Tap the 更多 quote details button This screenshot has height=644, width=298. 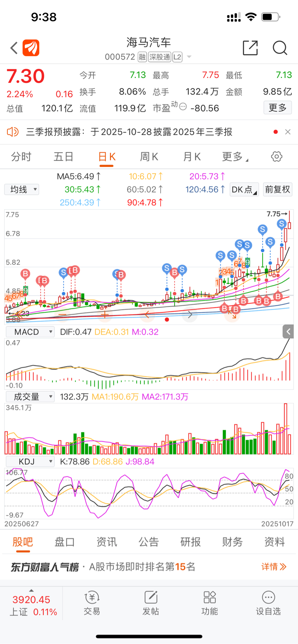point(278,107)
